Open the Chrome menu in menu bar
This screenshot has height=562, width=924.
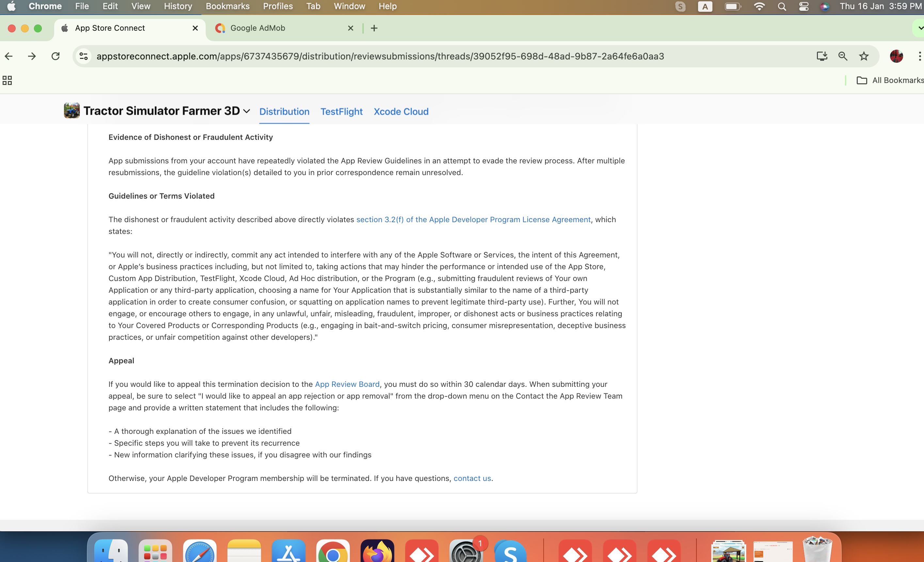coord(45,7)
